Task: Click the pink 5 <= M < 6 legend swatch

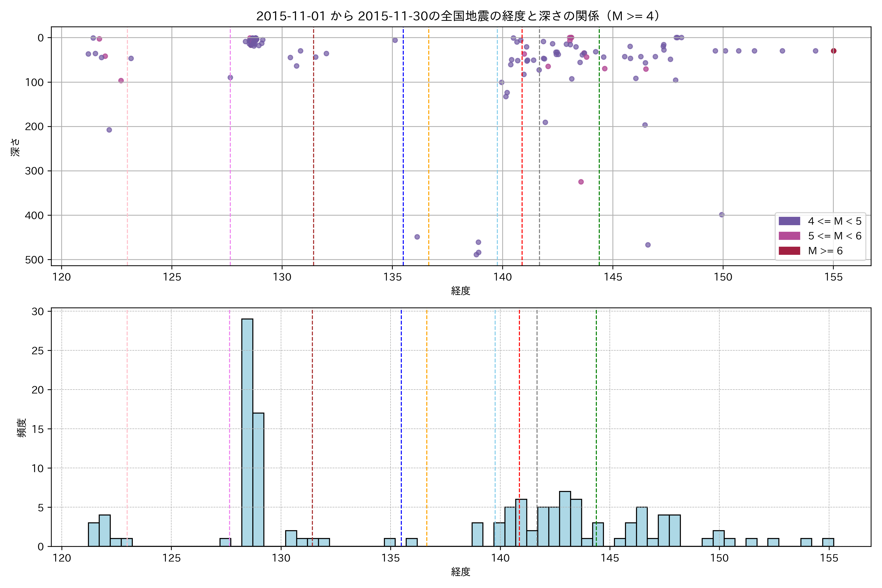Action: coord(789,236)
